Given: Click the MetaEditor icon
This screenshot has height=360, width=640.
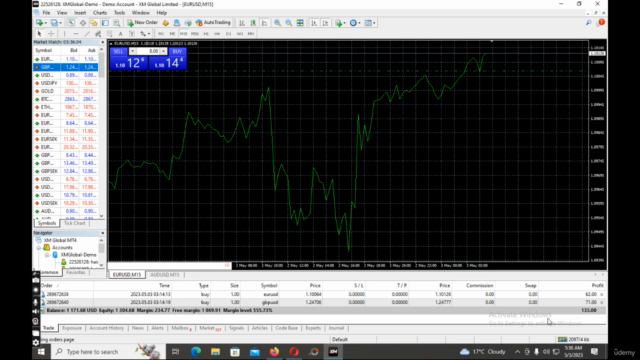Looking at the screenshot, I should (x=165, y=23).
